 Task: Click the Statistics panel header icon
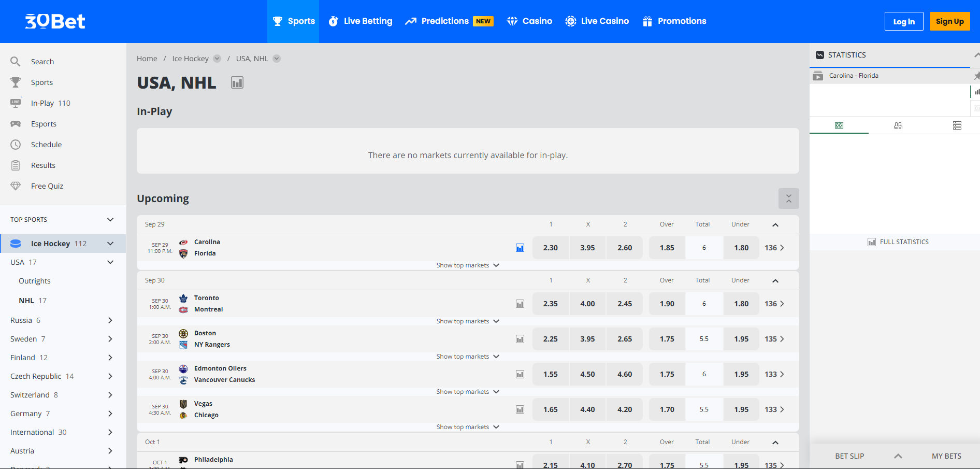click(x=820, y=55)
